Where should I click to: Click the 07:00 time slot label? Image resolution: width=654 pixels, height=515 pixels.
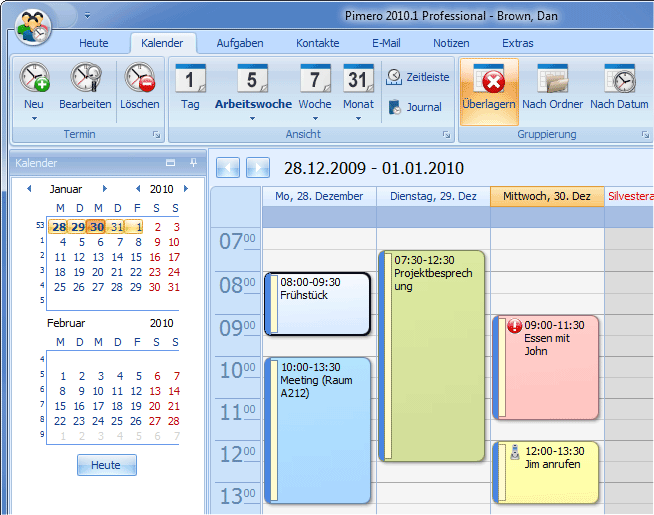pyautogui.click(x=237, y=241)
